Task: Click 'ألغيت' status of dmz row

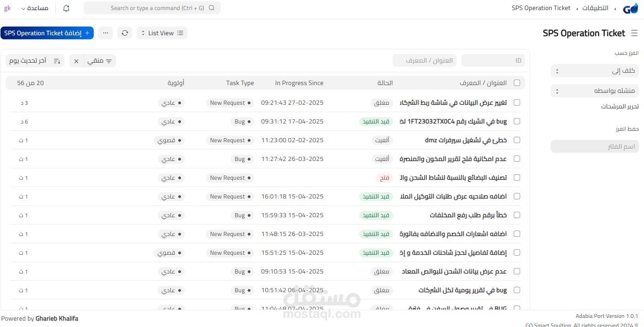Action: pos(382,140)
